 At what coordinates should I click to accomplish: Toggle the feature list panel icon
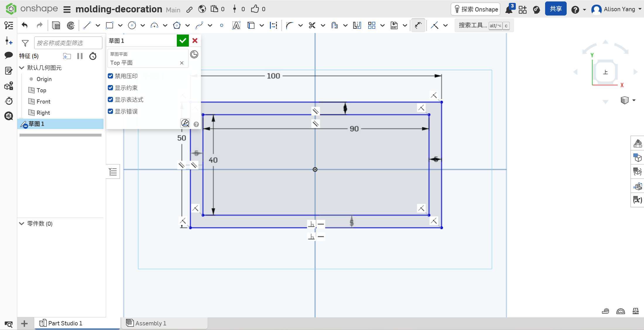click(9, 25)
